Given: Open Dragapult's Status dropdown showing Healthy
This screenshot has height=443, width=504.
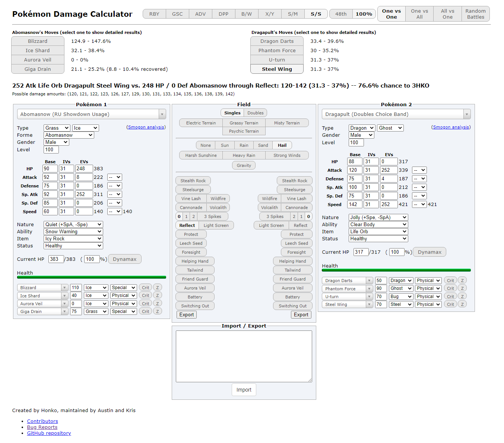Looking at the screenshot, I should coord(378,239).
